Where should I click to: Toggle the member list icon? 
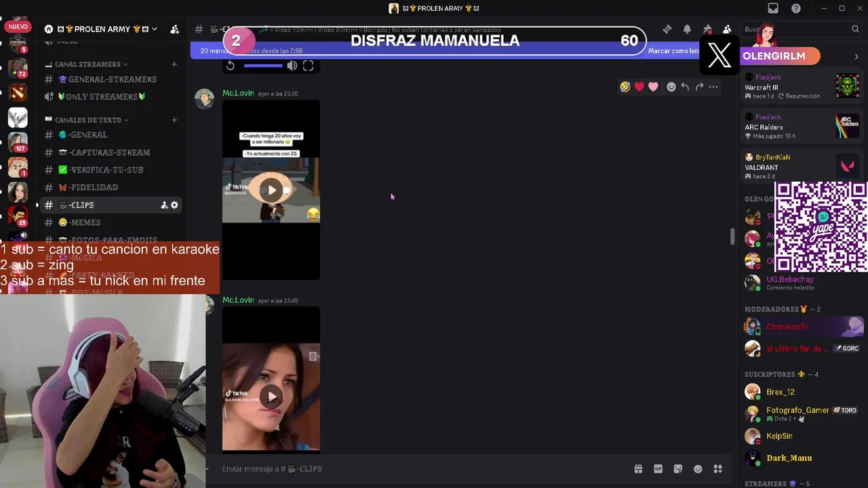(x=727, y=29)
